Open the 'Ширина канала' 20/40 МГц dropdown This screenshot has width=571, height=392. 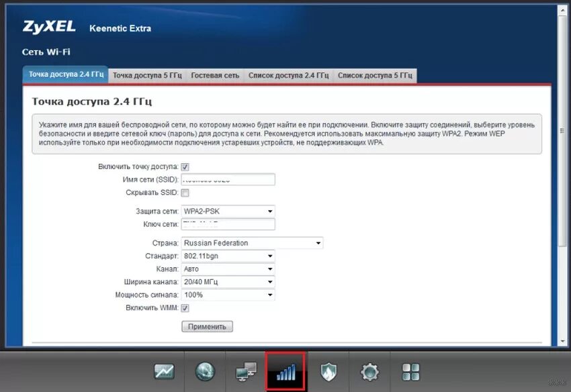[228, 282]
